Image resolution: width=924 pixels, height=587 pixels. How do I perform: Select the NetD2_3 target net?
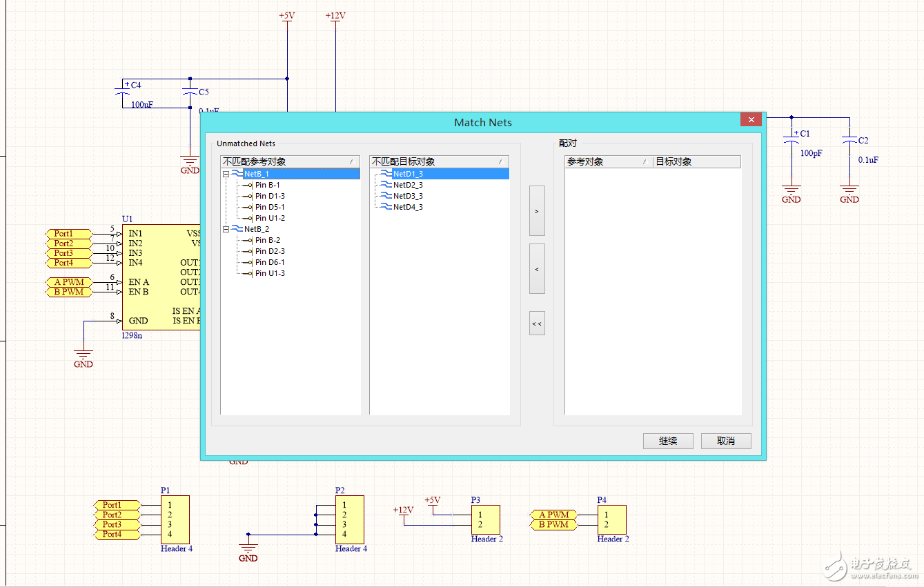coord(408,186)
